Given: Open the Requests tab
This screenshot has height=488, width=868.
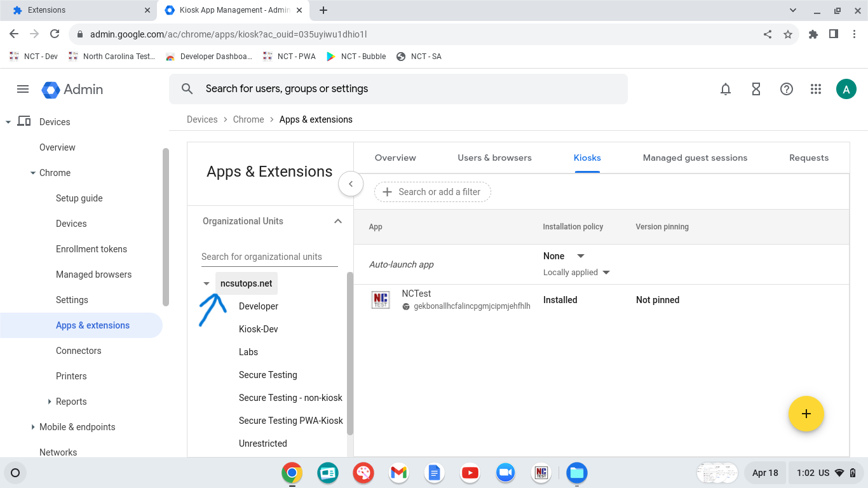Looking at the screenshot, I should point(809,158).
